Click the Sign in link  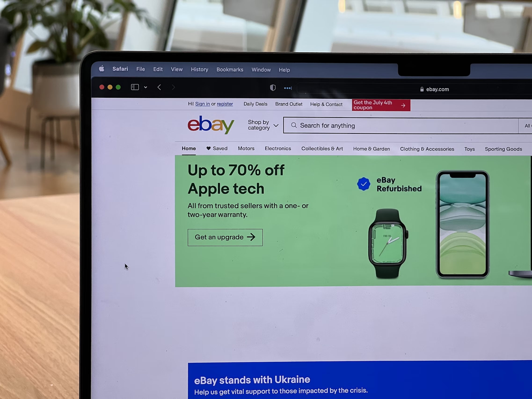click(203, 104)
